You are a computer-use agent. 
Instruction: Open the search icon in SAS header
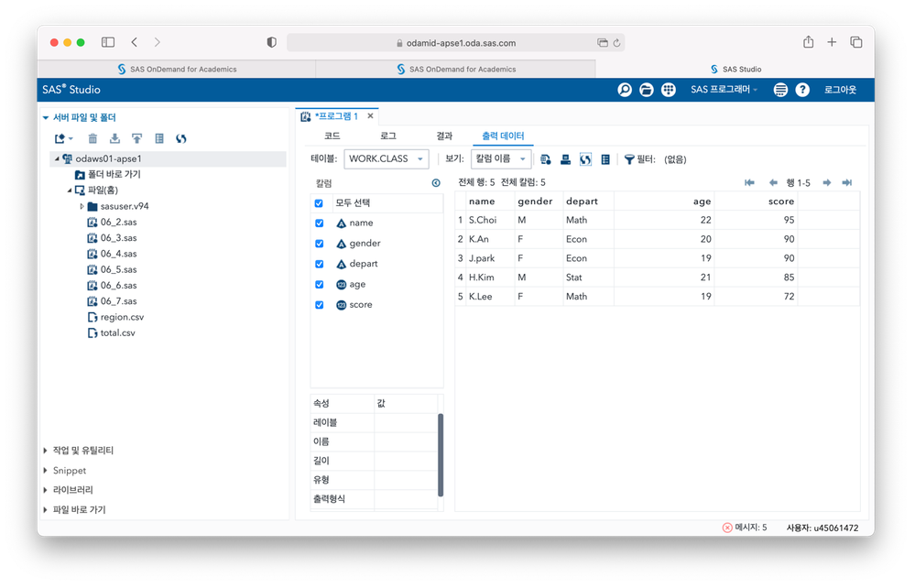(625, 90)
